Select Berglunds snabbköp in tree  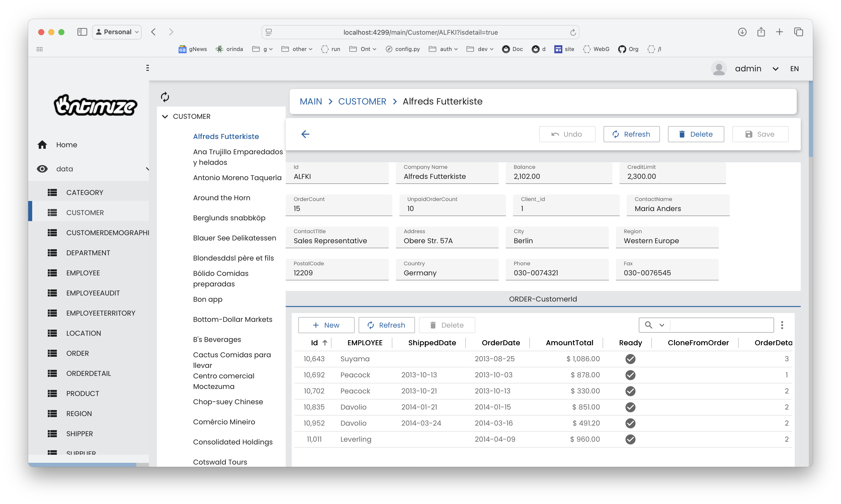pyautogui.click(x=229, y=218)
